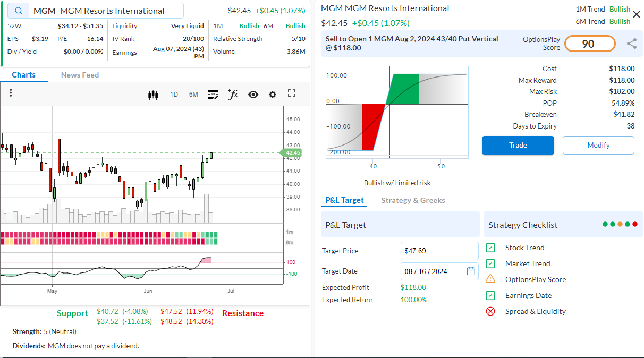Click the Expected Profit $118.00 value
Viewport: 644px width, 358px height.
point(413,287)
